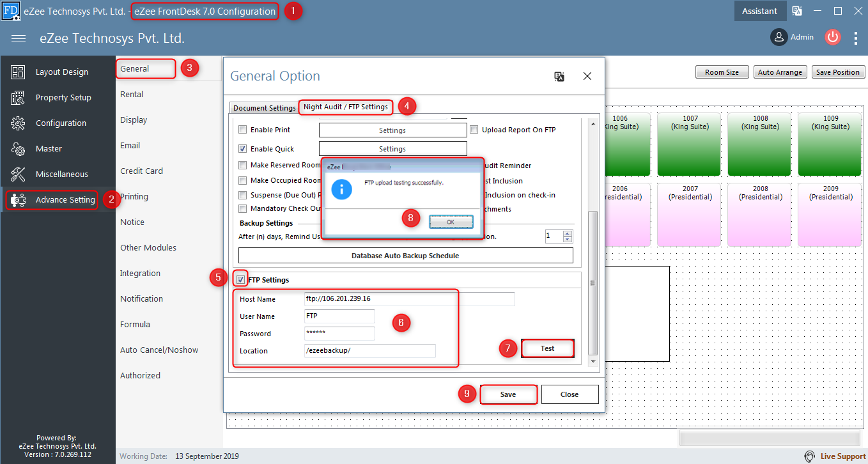The image size is (868, 464).
Task: Select Credit Card in the settings list
Action: [141, 171]
